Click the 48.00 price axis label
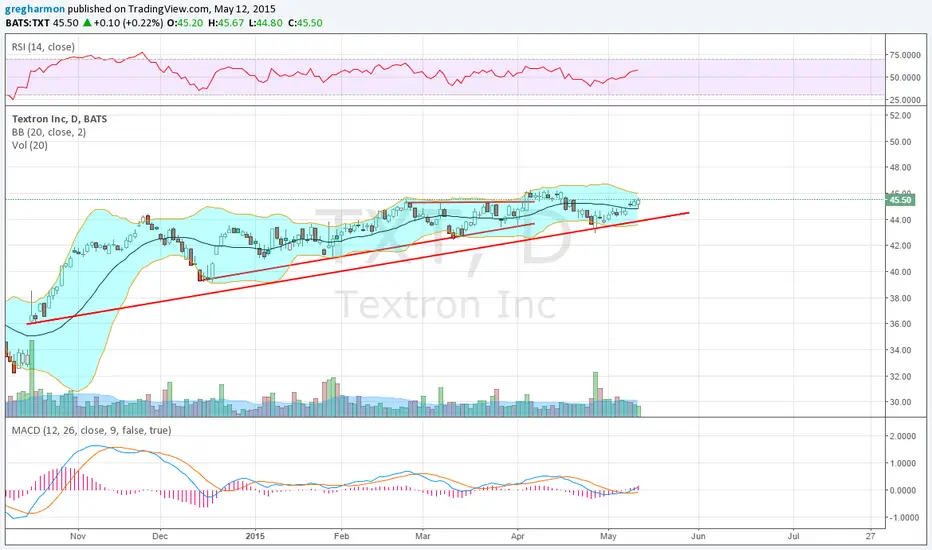 pos(900,167)
